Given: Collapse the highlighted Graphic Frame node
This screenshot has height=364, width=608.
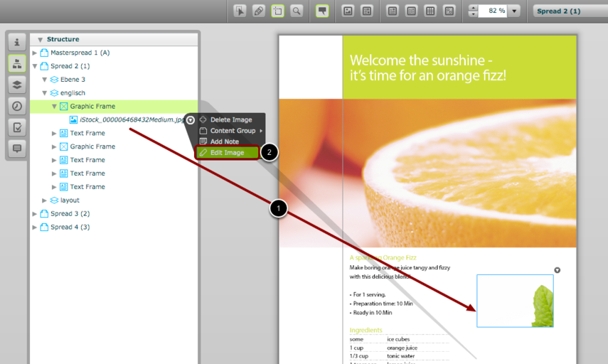Looking at the screenshot, I should (54, 106).
